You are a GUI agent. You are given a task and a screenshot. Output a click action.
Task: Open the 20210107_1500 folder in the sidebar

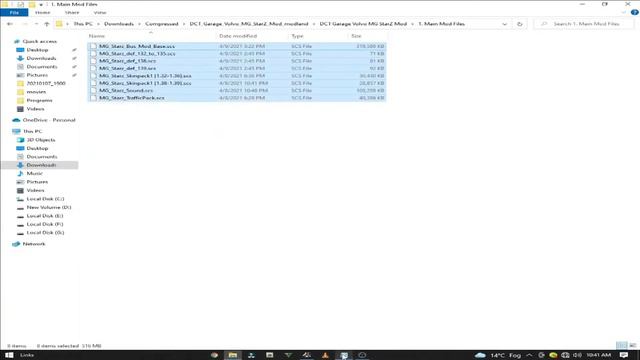(x=46, y=83)
